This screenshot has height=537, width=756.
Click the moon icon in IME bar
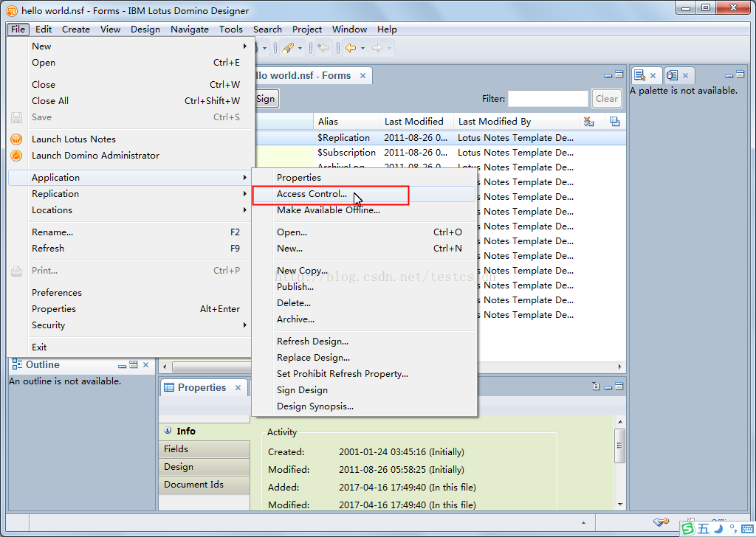(x=718, y=529)
